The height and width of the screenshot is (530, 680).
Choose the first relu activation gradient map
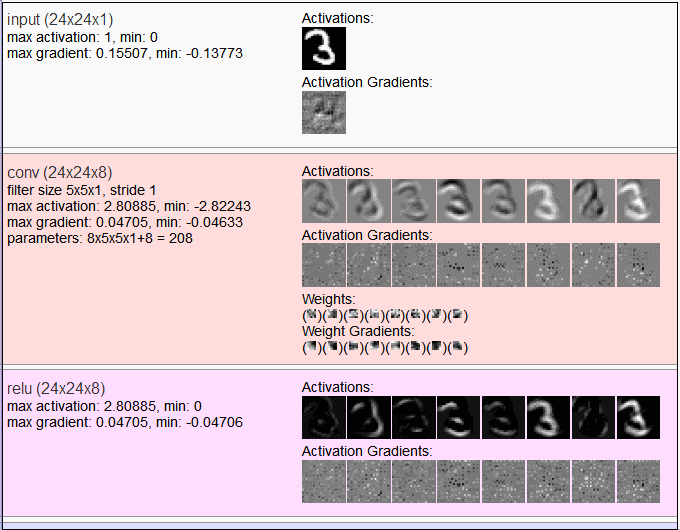coord(324,481)
